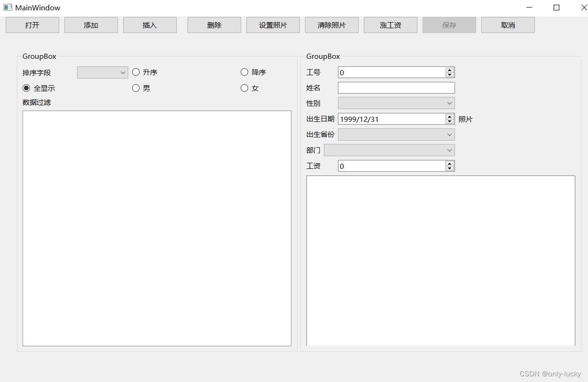Screen dimensions: 588x382
Task: Click the 照片 label
Action: (x=465, y=119)
